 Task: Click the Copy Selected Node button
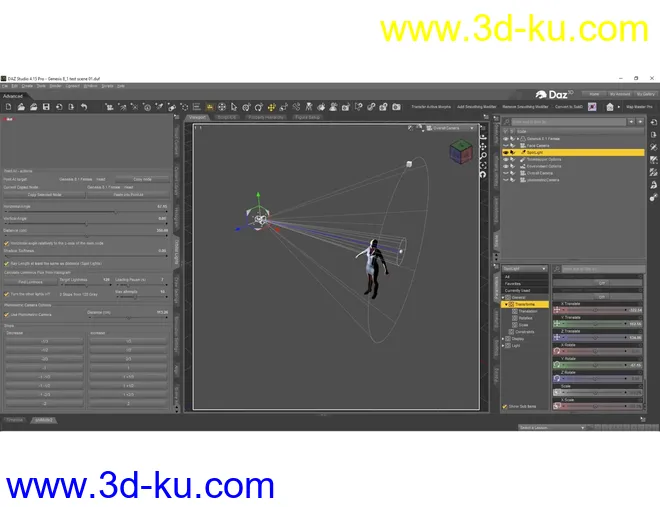pos(45,194)
